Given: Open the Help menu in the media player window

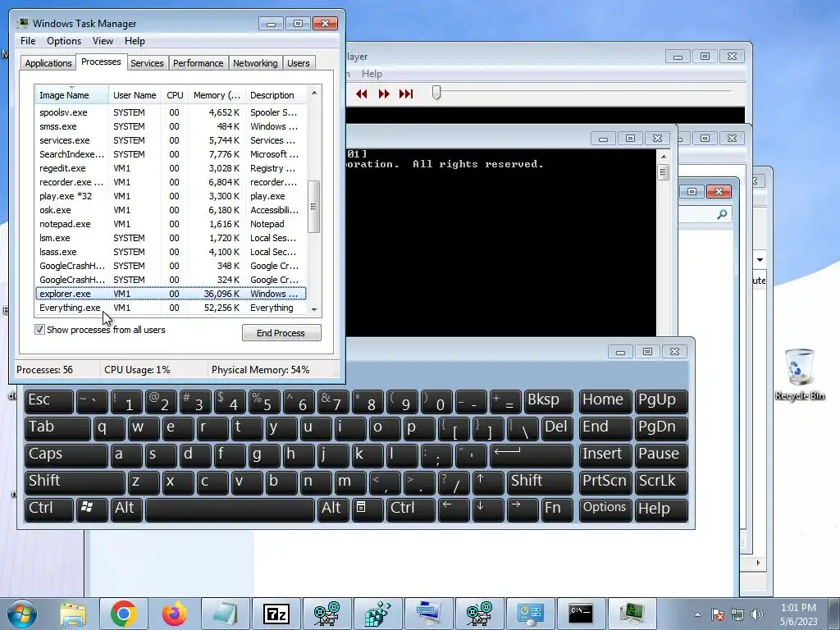Looking at the screenshot, I should [372, 74].
